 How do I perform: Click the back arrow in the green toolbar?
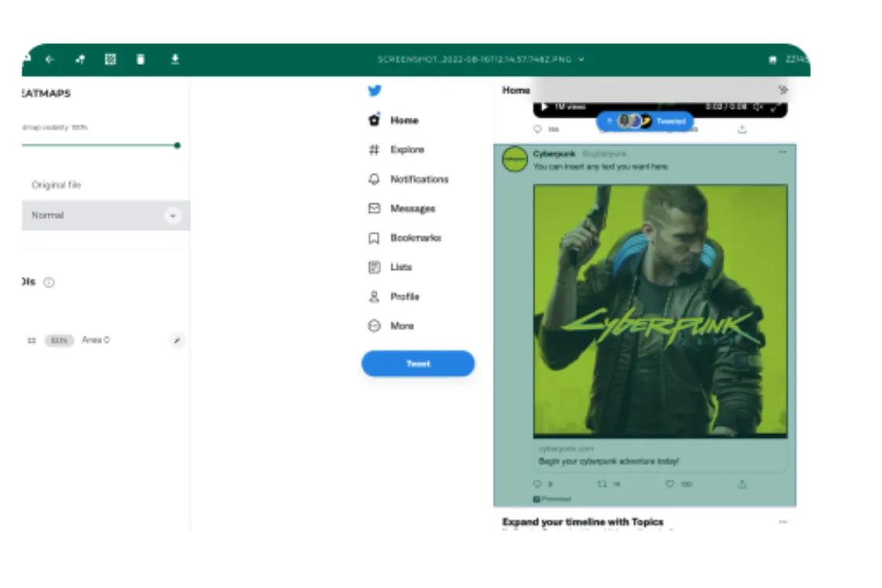(x=50, y=59)
